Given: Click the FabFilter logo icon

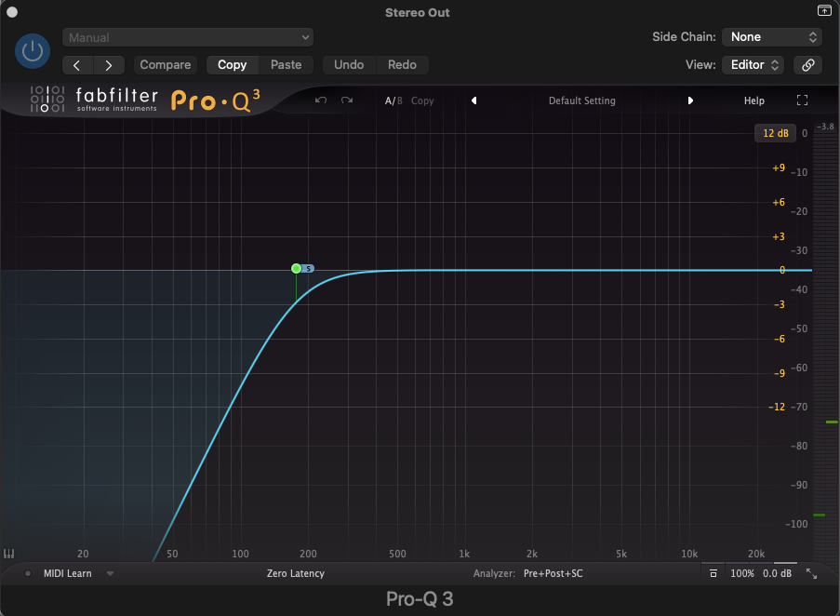Looking at the screenshot, I should tap(47, 99).
